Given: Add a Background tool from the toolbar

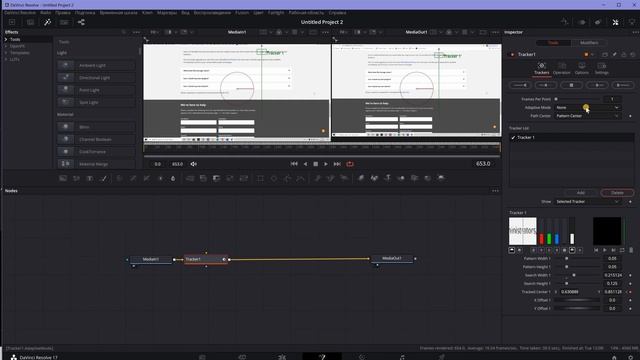Looking at the screenshot, I should [63, 178].
